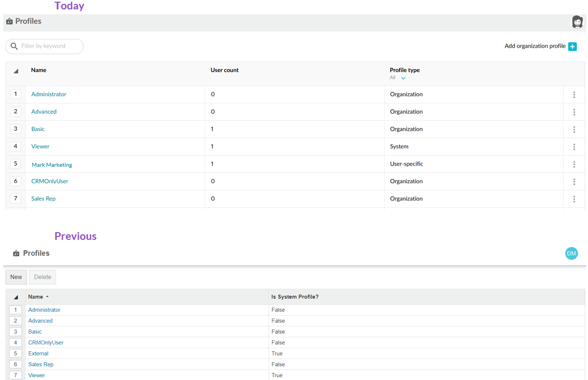
Task: Select row 5 box for External profile
Action: pyautogui.click(x=16, y=353)
